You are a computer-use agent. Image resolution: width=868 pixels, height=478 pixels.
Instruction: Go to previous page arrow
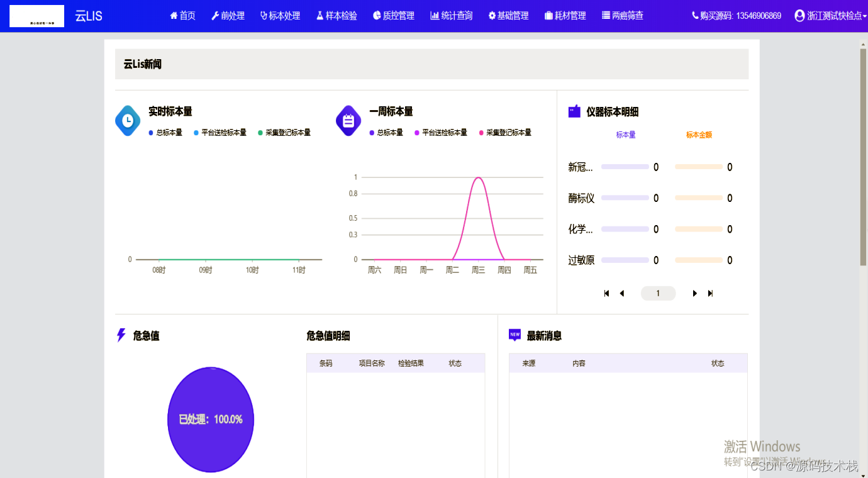click(622, 294)
